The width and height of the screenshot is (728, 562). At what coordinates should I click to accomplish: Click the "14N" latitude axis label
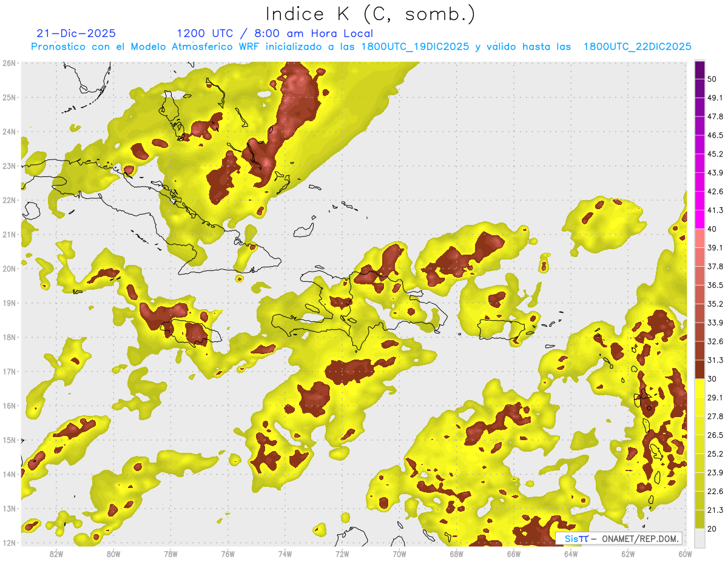[x=9, y=474]
